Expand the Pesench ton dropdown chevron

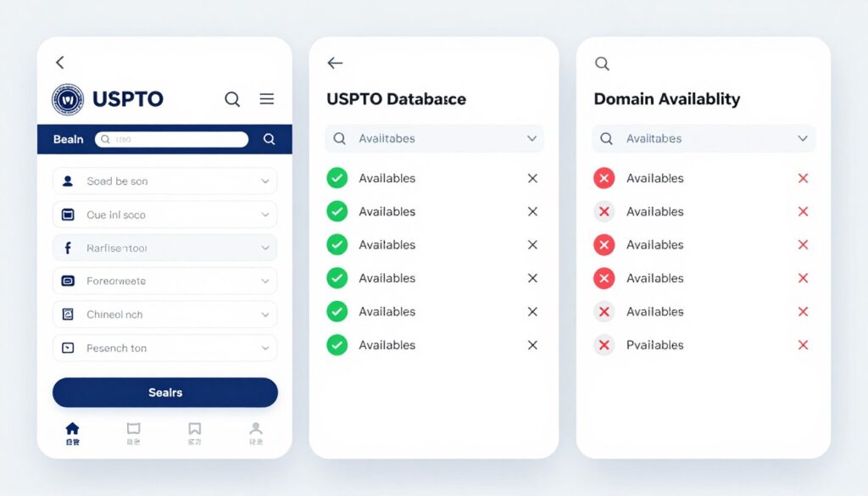click(x=265, y=348)
